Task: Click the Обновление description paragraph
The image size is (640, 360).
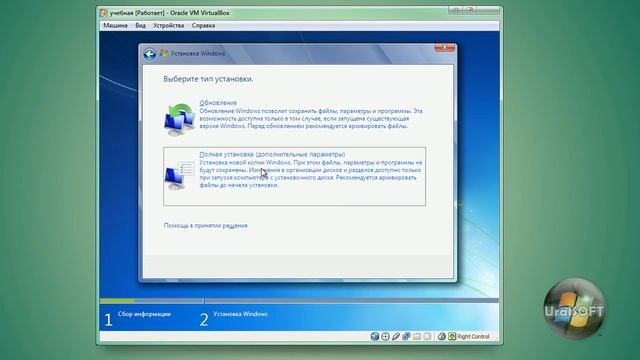Action: coord(311,118)
